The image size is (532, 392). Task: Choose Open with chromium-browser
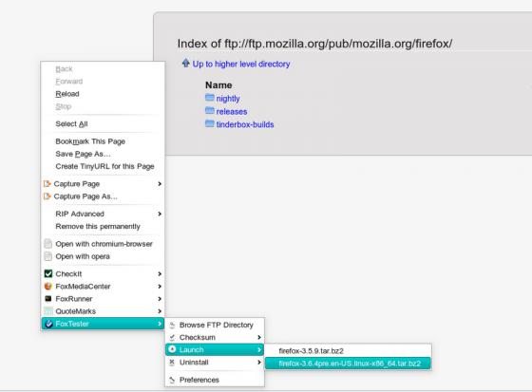tap(103, 244)
